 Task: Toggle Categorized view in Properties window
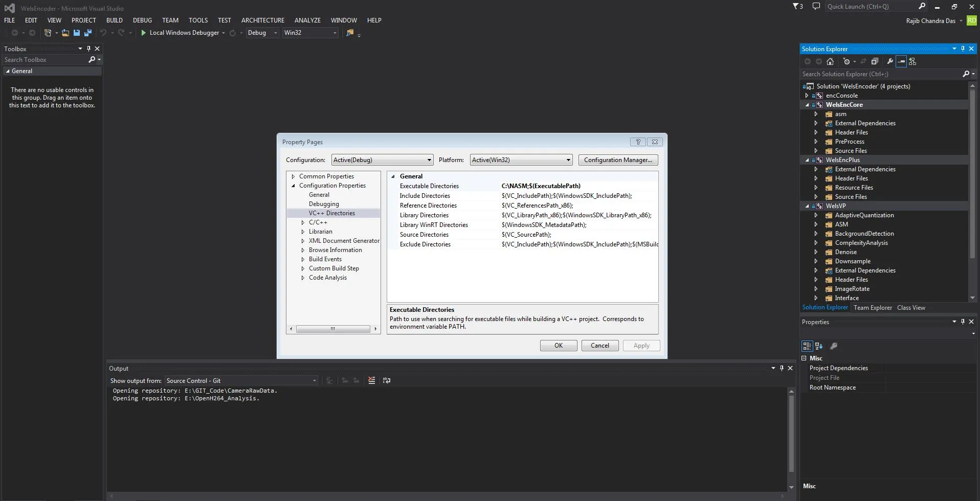click(807, 346)
